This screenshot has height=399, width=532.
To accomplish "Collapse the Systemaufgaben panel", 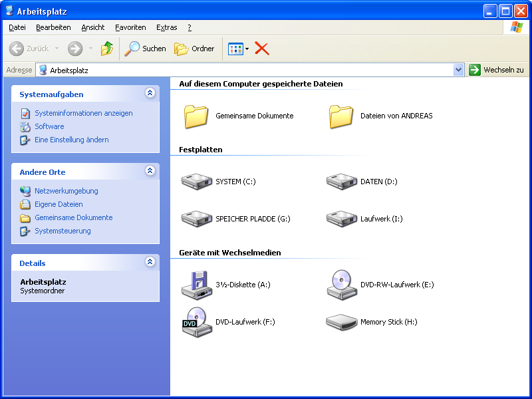I will (150, 92).
